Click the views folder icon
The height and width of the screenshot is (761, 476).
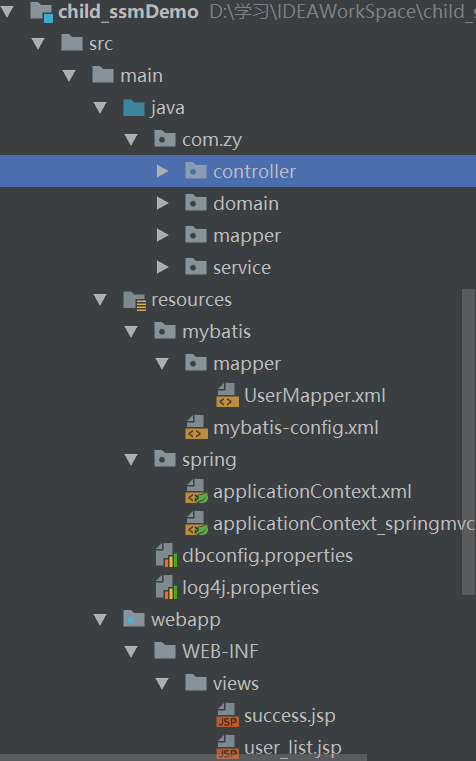coord(196,683)
